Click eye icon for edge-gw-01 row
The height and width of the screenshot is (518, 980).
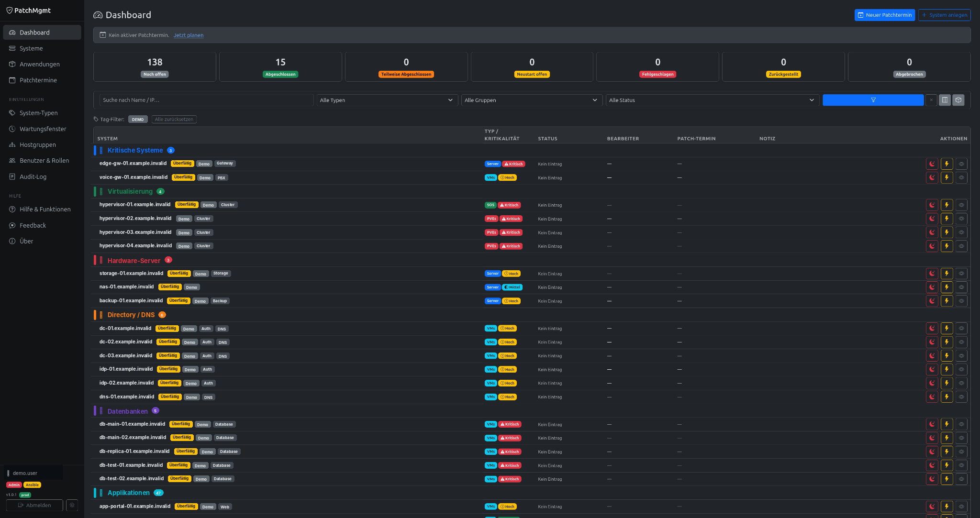click(x=961, y=164)
